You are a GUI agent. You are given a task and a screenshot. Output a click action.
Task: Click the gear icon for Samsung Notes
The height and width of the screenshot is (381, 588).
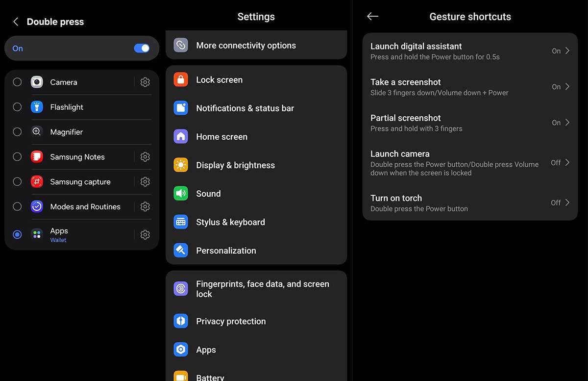[145, 157]
